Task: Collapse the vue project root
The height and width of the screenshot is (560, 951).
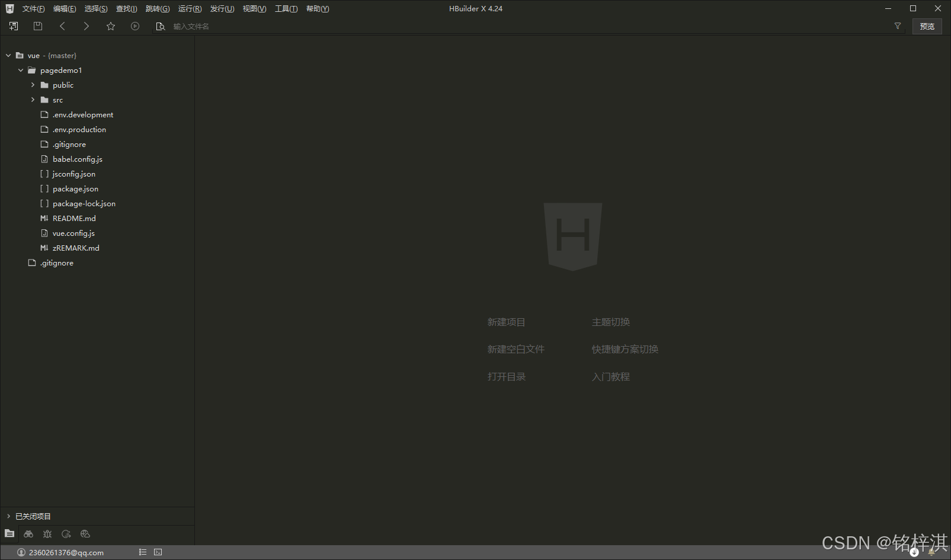Action: (8, 56)
